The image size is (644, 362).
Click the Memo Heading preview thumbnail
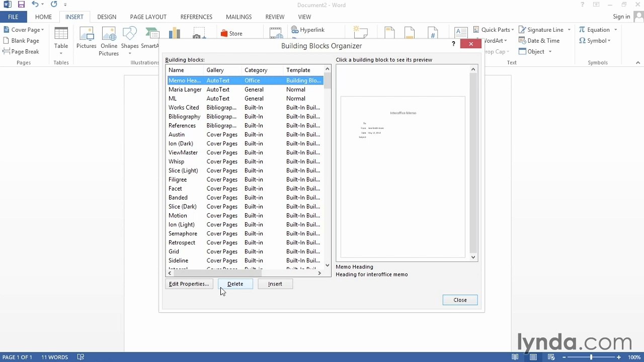pos(403,177)
